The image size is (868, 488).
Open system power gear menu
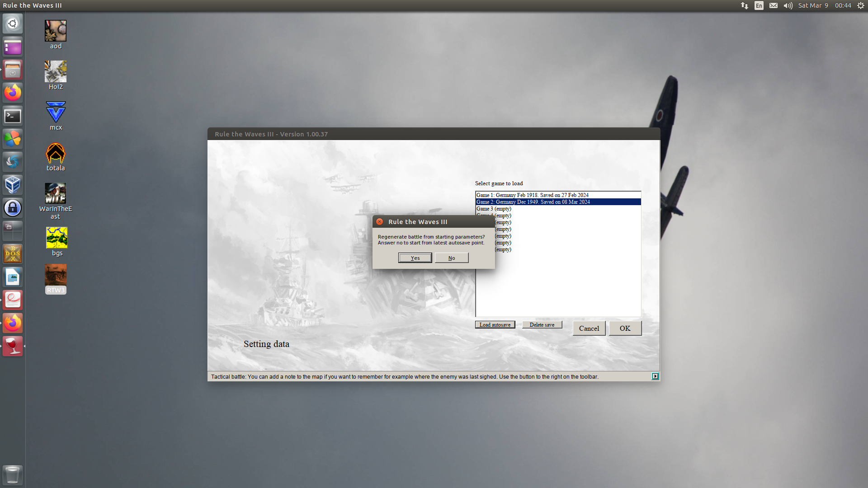[861, 5]
